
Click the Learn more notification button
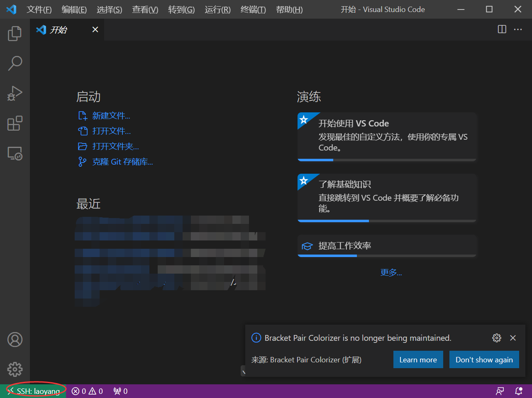(x=418, y=359)
